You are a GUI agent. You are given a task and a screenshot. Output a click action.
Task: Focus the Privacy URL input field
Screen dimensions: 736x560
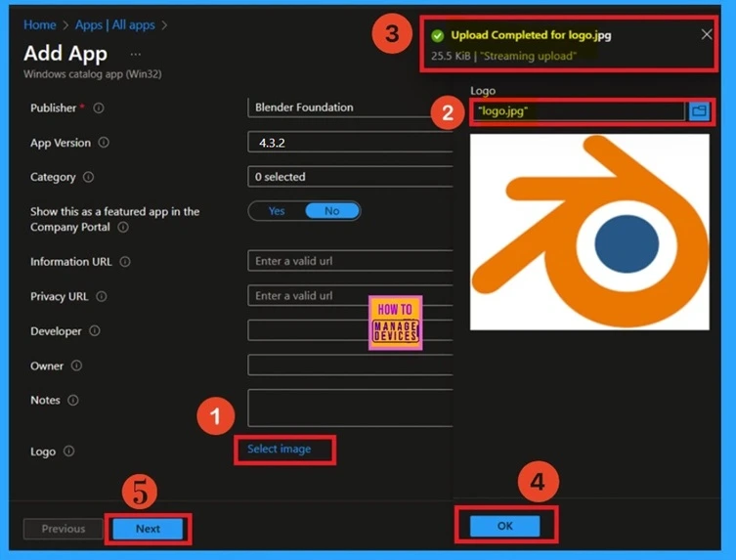(x=350, y=296)
